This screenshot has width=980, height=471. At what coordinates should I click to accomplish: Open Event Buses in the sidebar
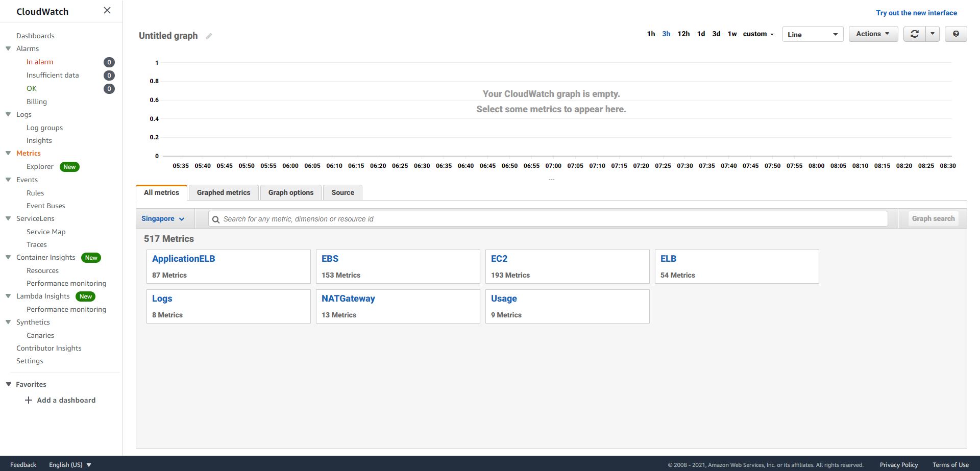[46, 206]
